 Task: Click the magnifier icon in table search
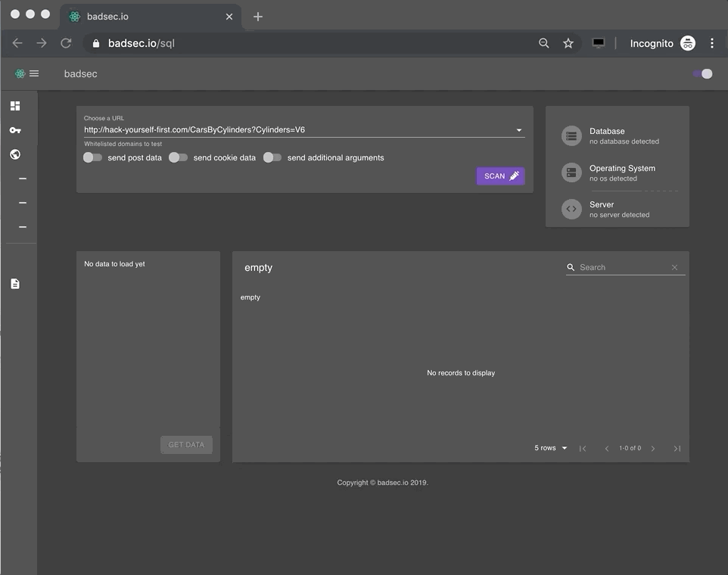point(571,267)
